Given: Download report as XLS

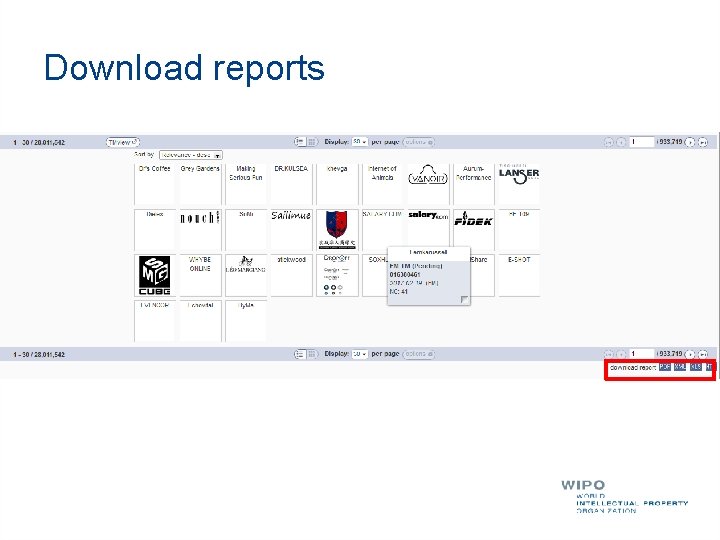Looking at the screenshot, I should click(x=696, y=367).
